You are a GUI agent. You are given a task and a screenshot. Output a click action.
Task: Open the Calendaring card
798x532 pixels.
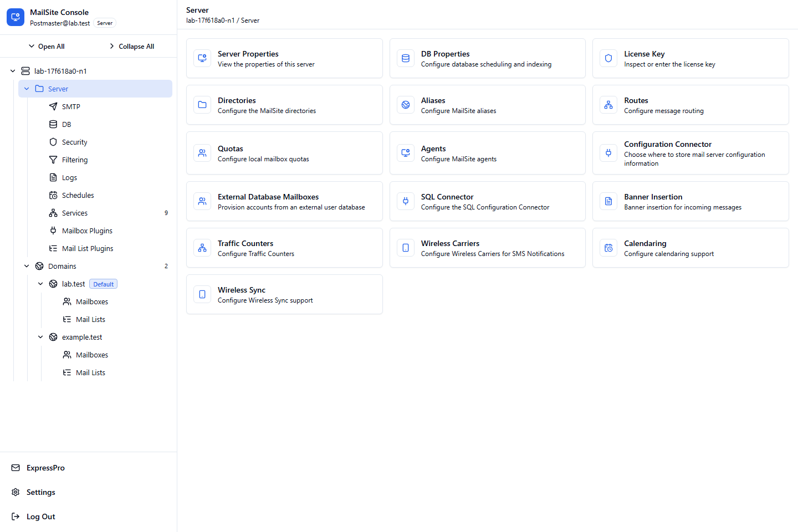point(690,248)
